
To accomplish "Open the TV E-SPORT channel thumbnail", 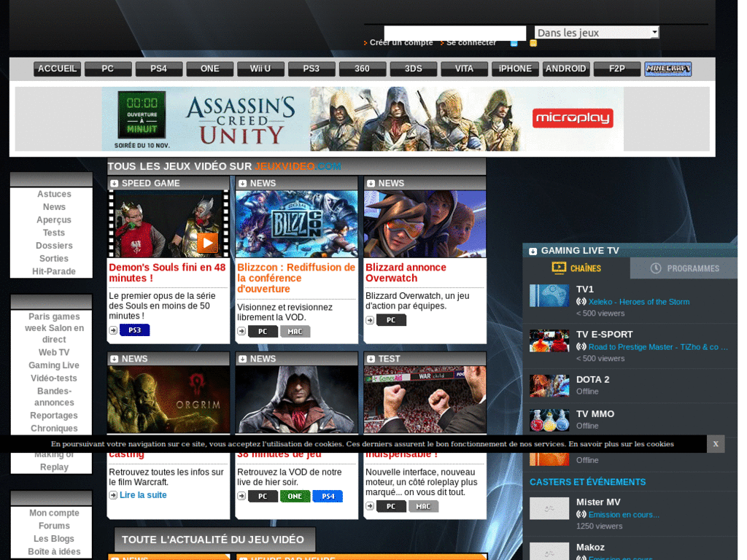I will 549,341.
